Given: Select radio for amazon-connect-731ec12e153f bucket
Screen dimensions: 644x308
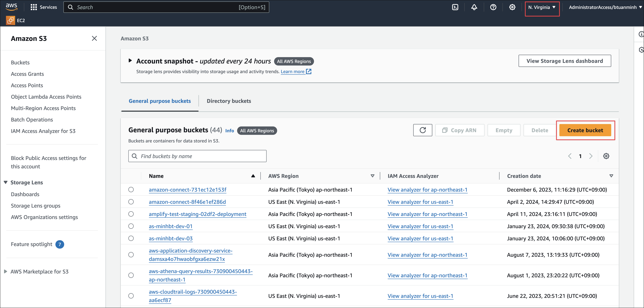Looking at the screenshot, I should click(131, 190).
